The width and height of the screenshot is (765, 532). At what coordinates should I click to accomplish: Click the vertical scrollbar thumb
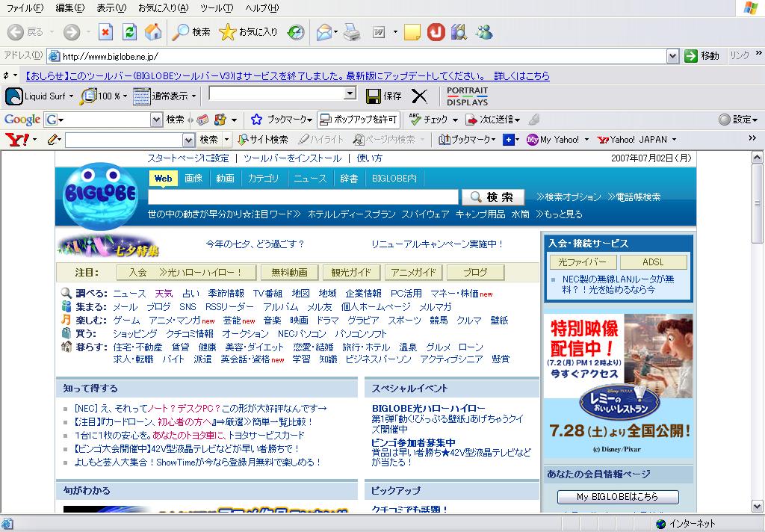point(757,203)
